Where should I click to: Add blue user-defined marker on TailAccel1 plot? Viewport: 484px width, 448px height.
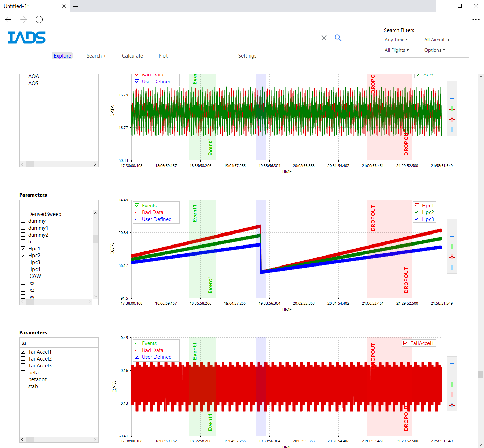click(x=452, y=405)
